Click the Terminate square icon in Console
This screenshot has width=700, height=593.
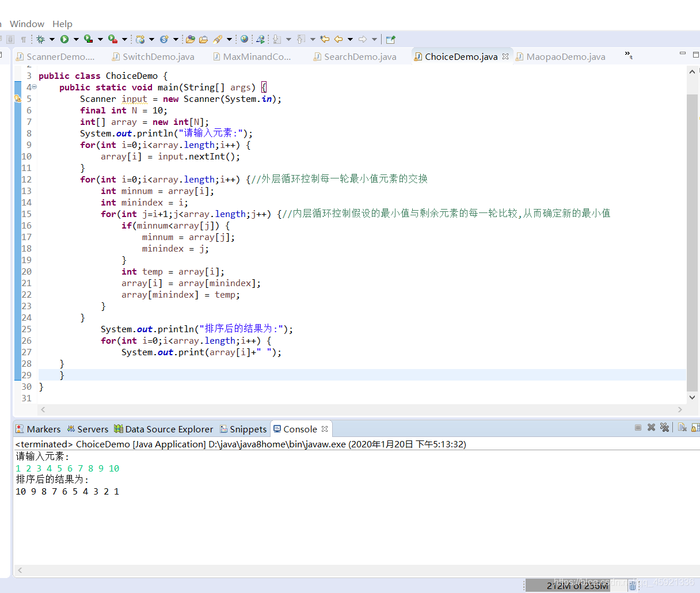[638, 427]
